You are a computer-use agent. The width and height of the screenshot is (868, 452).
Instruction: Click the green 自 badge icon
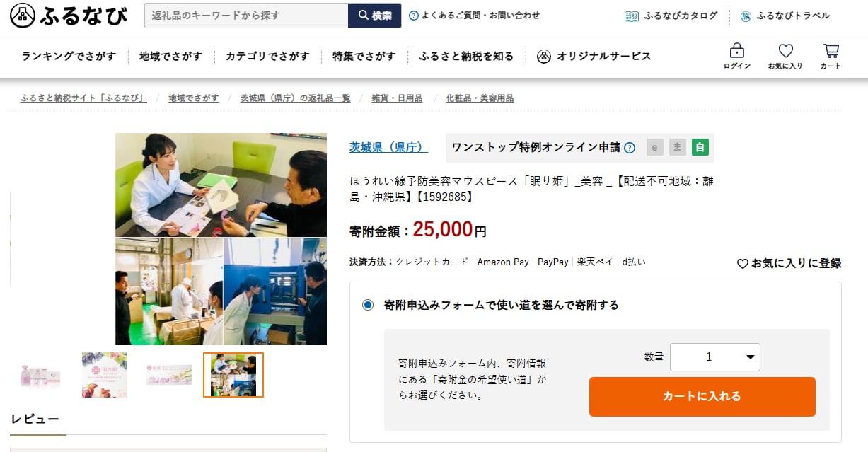coord(700,147)
